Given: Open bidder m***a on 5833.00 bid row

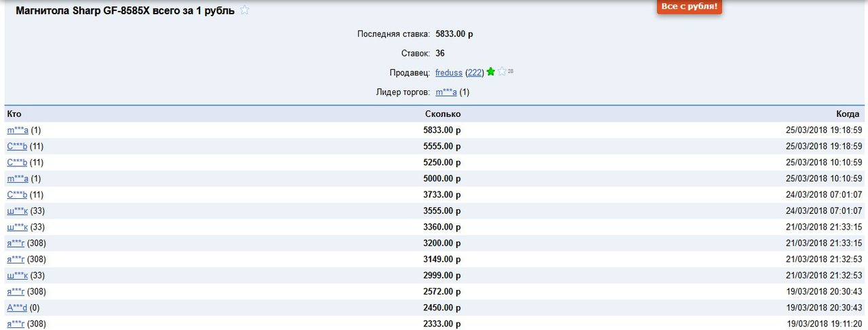Looking at the screenshot, I should (18, 130).
